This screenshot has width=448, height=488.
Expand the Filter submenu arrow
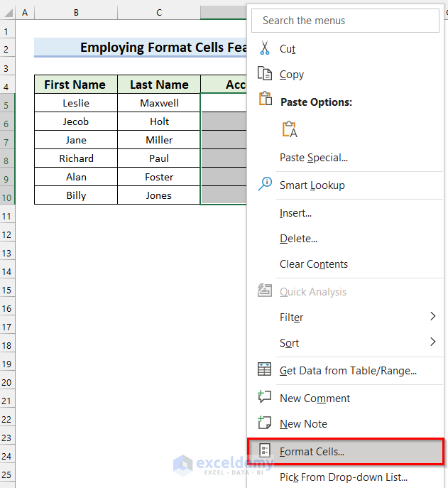(432, 317)
